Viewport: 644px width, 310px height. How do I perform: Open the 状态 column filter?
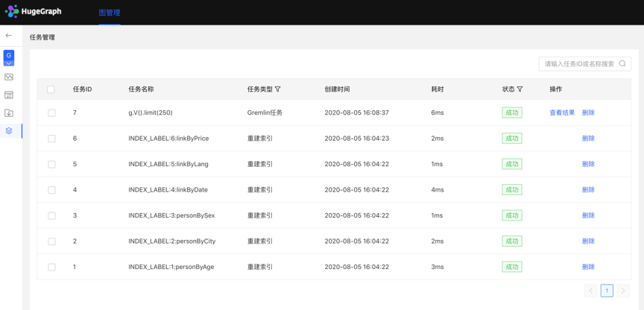520,89
